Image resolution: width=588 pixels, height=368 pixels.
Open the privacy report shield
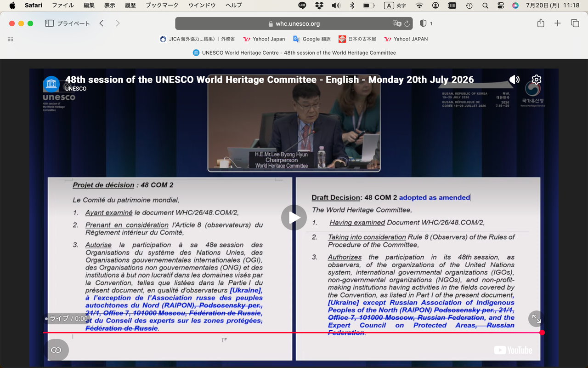pos(423,23)
